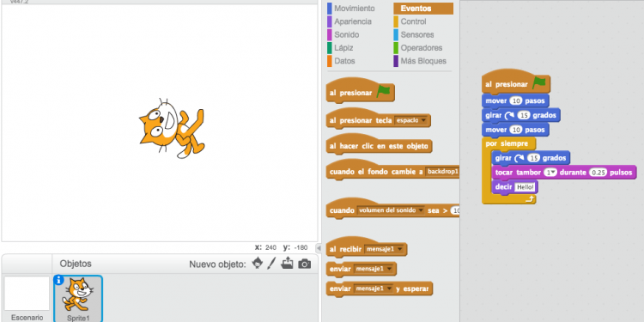Open Sprite1 info button
644x322 pixels.
[x=58, y=280]
